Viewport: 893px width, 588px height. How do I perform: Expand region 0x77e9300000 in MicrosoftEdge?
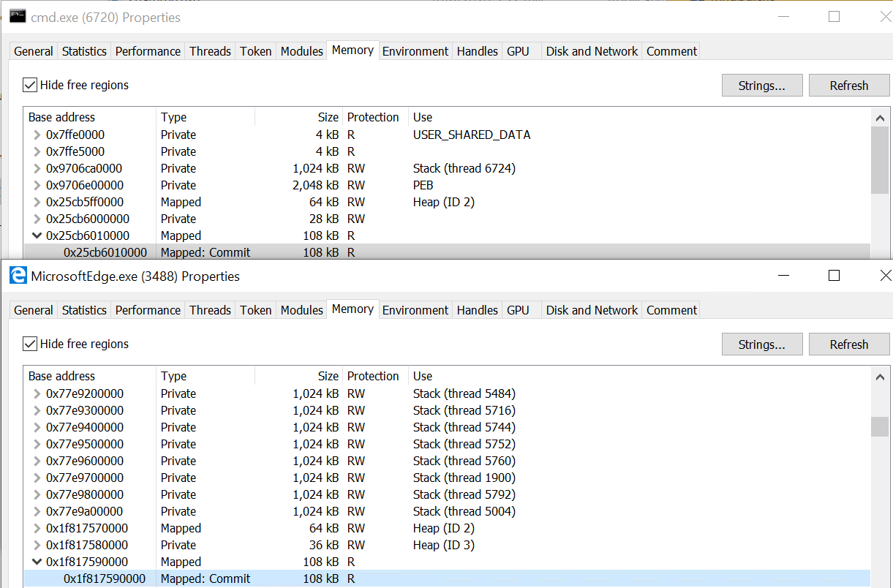[37, 410]
